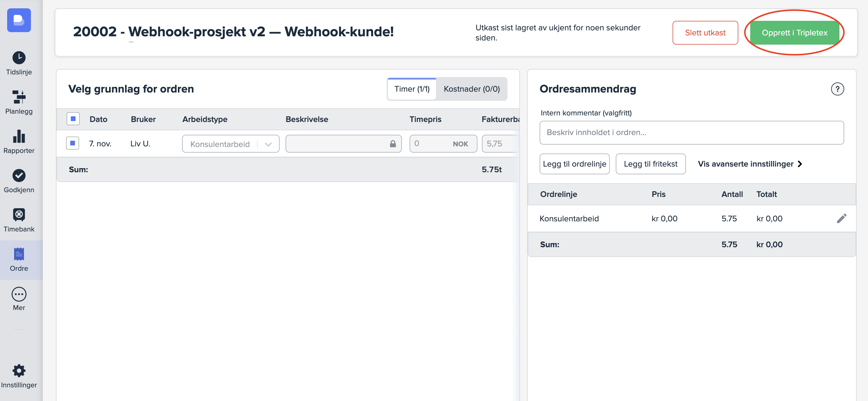Click the Slett utkast button

tap(705, 33)
